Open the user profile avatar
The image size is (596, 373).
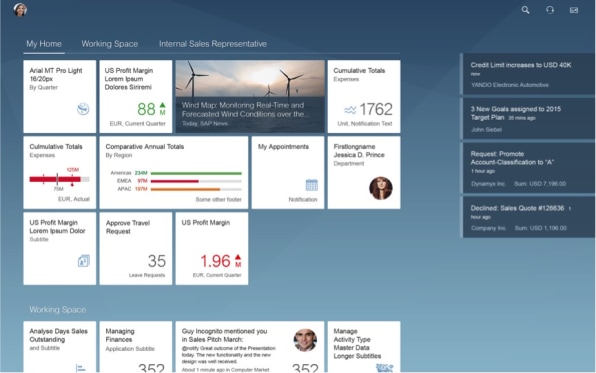click(x=20, y=10)
